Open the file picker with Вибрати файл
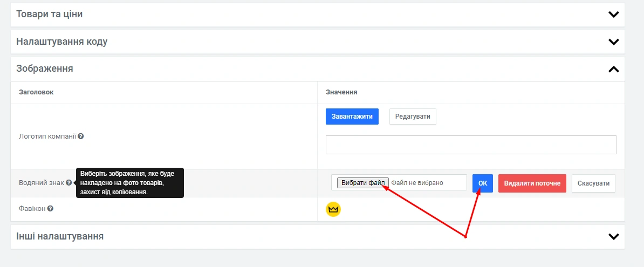 [x=362, y=183]
